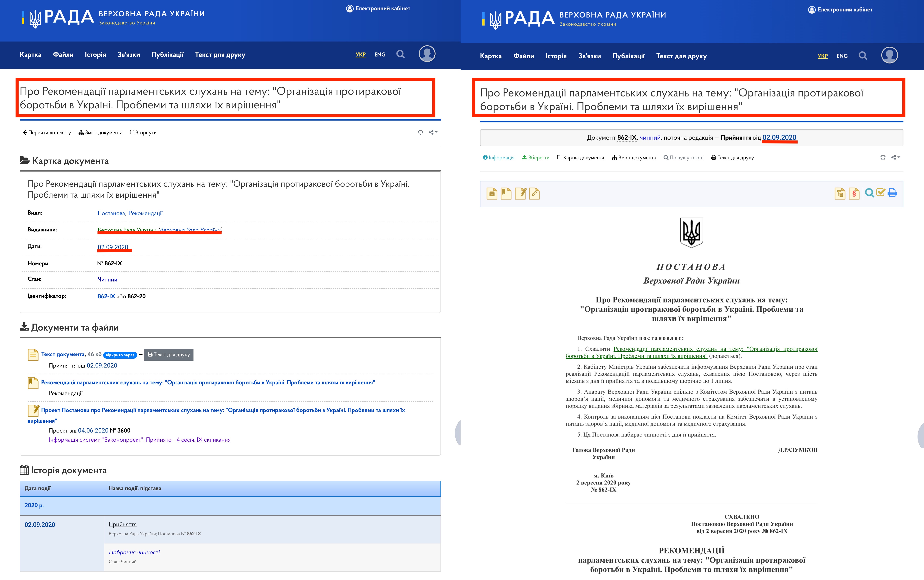Open 'Картка' tab in right page navbar
The height and width of the screenshot is (580, 924).
[x=491, y=56]
